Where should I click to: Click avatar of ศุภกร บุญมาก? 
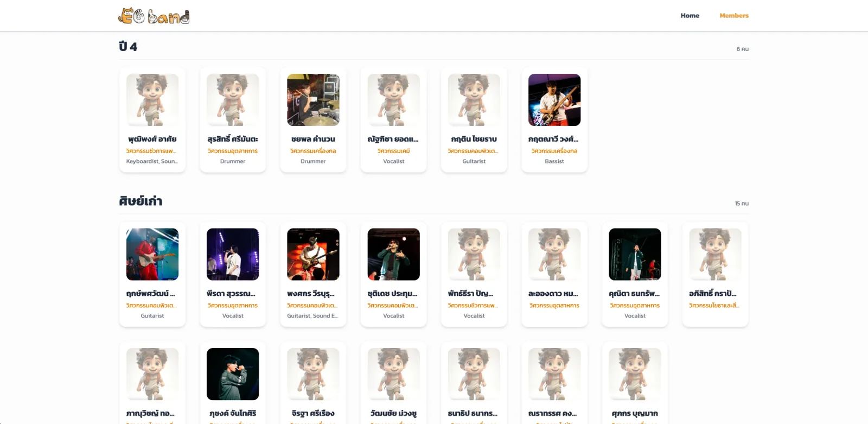(635, 374)
